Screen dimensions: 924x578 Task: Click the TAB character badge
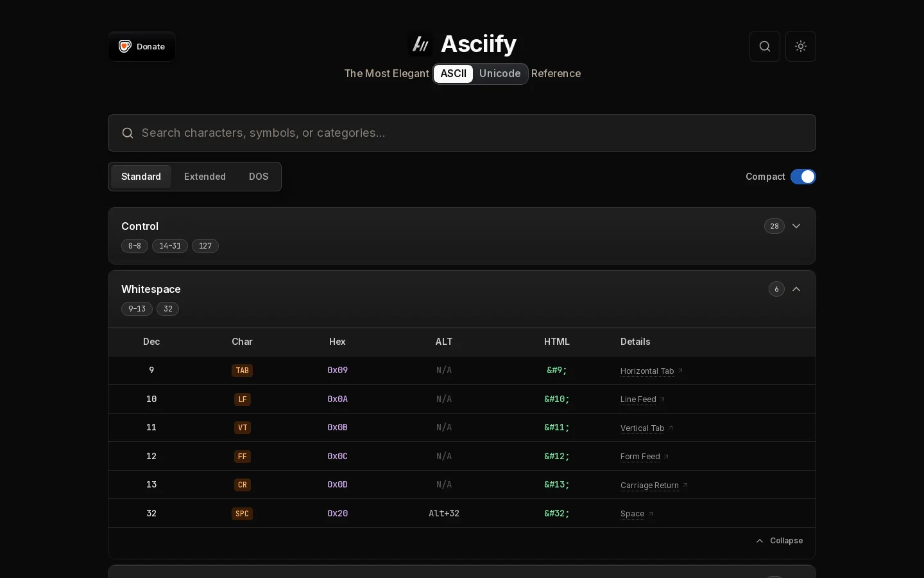242,371
